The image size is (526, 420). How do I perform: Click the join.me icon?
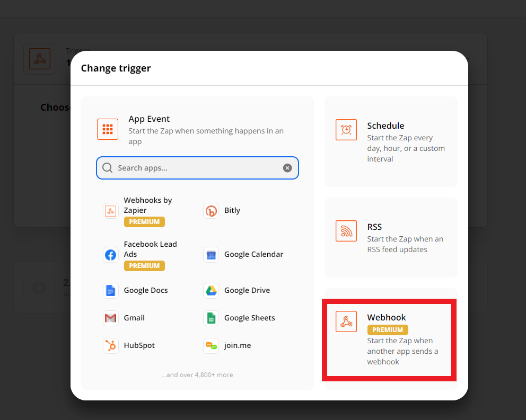[x=211, y=346]
